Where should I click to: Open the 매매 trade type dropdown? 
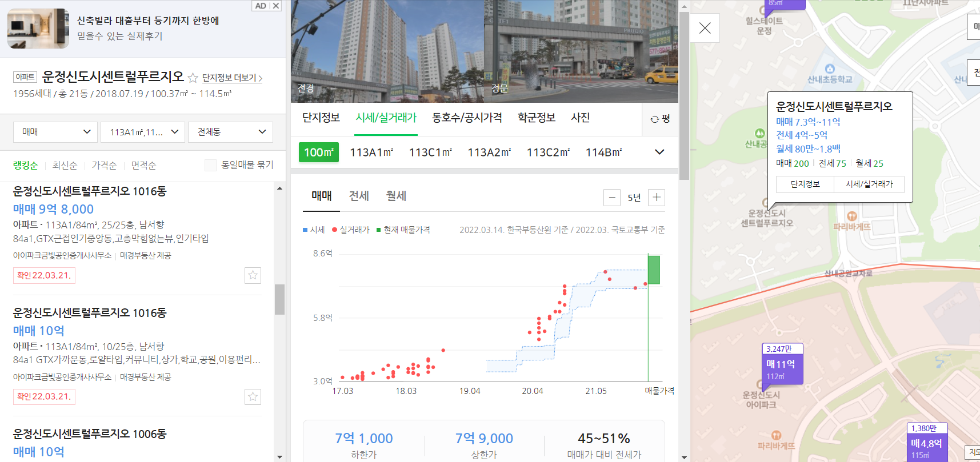[x=55, y=132]
